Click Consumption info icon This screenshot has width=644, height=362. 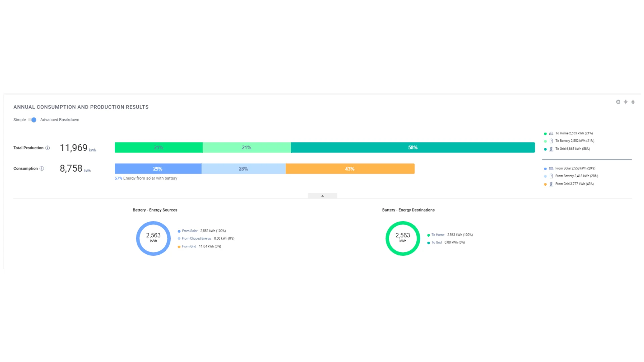[42, 169]
